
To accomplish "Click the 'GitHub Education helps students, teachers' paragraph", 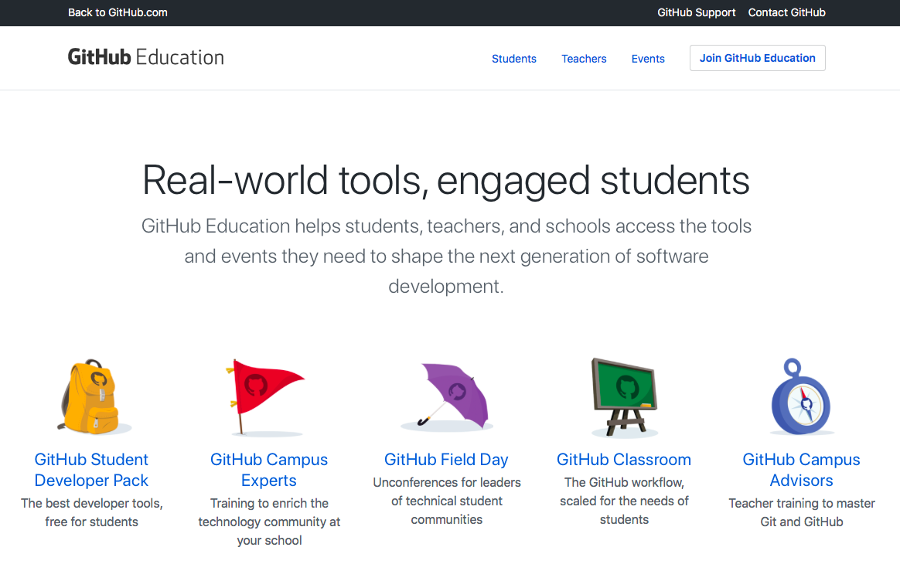I will click(x=446, y=256).
